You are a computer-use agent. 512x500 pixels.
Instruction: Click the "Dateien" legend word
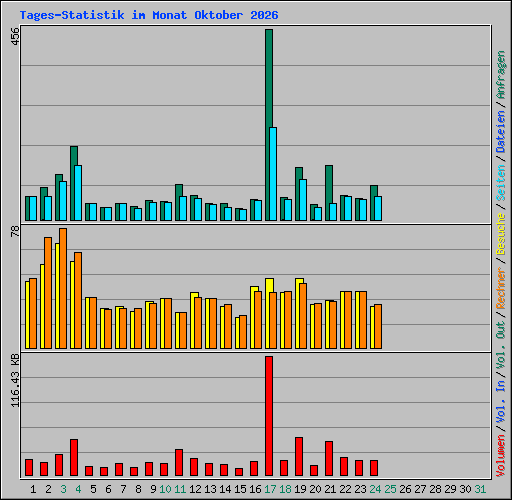pos(501,132)
